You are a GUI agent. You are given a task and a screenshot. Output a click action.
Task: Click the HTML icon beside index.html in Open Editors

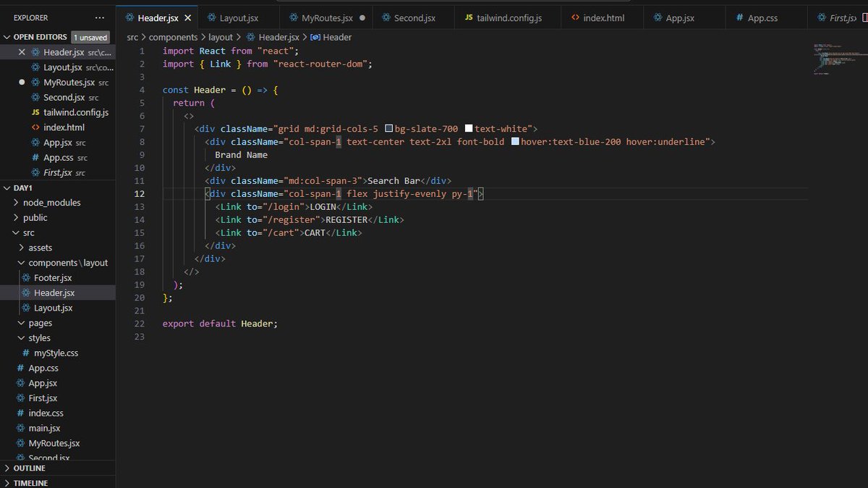click(35, 127)
